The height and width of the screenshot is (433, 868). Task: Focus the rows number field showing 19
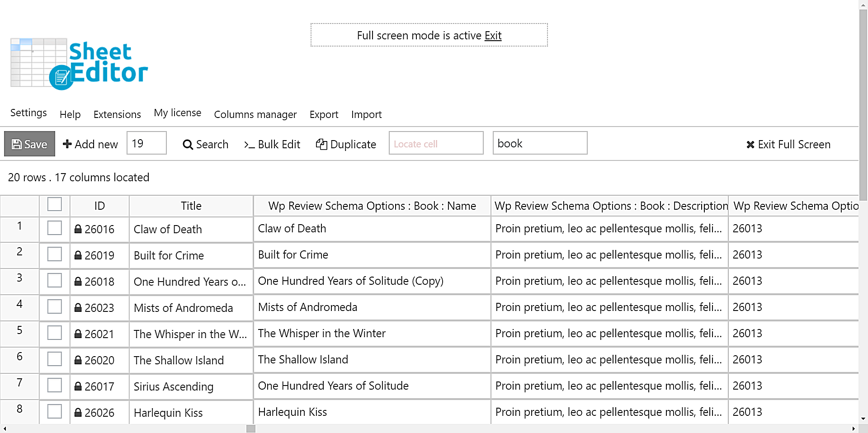(146, 143)
